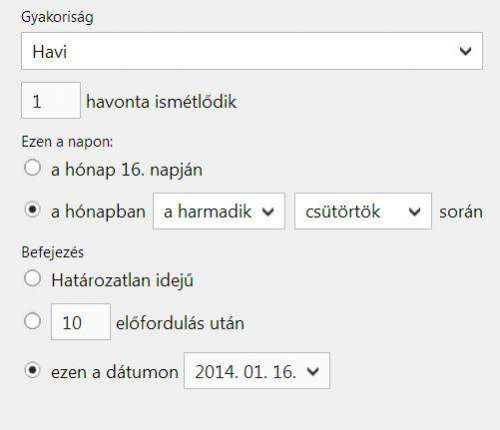
Task: Select the radio button before the 10 occurrences field
Action: click(33, 321)
